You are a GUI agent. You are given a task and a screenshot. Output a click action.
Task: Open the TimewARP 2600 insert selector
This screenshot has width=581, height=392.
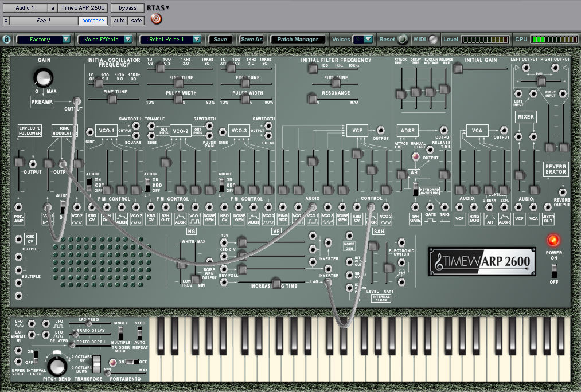(x=83, y=8)
